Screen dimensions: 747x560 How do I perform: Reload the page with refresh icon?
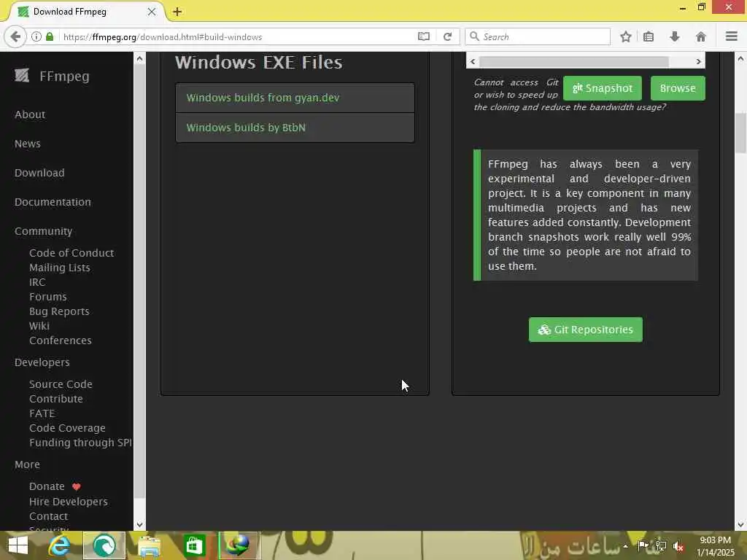click(x=447, y=36)
